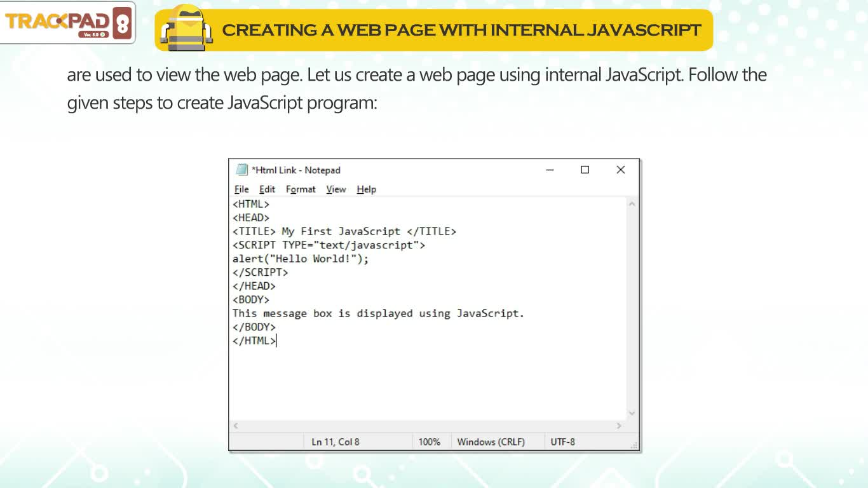Click the vertical scrollbar up arrow
This screenshot has width=868, height=488.
632,204
